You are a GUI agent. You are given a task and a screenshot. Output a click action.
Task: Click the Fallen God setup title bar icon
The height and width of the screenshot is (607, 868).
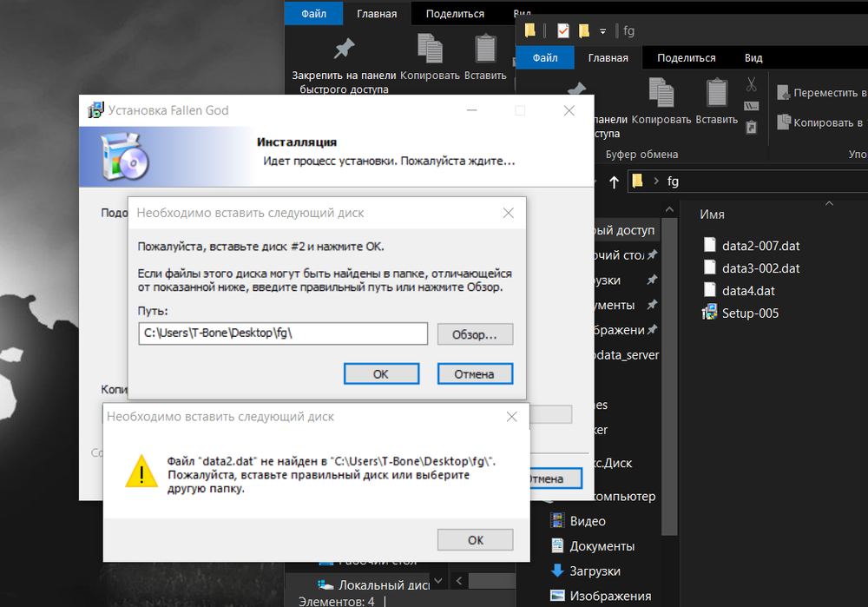[95, 109]
